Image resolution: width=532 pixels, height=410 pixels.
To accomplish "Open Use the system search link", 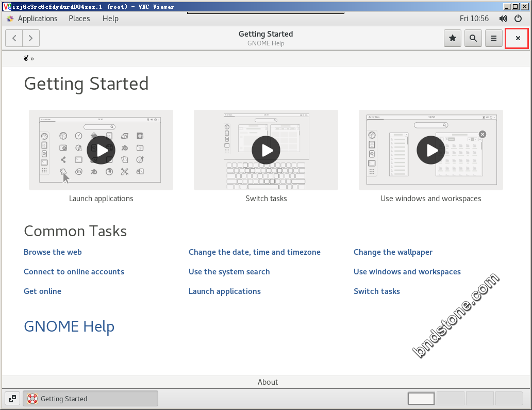I will pos(229,272).
